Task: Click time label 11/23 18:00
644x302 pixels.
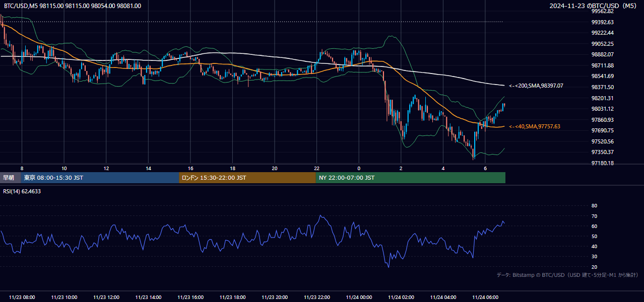Action: click(x=232, y=297)
